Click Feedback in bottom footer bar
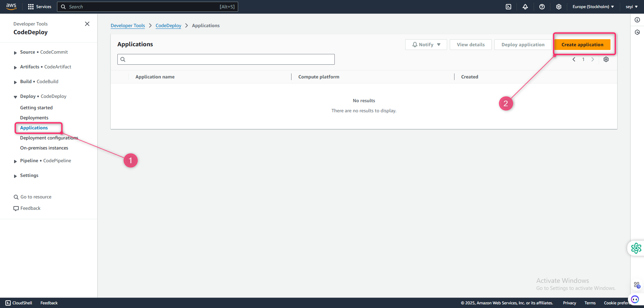The height and width of the screenshot is (308, 644). [49, 303]
